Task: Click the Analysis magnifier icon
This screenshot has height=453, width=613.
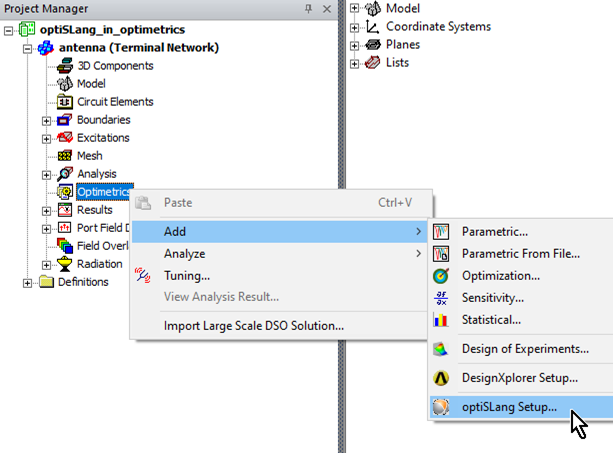Action: pos(65,174)
